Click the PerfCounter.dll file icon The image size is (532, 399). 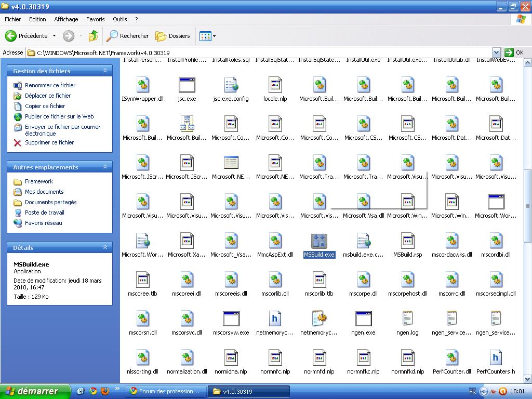(x=451, y=357)
